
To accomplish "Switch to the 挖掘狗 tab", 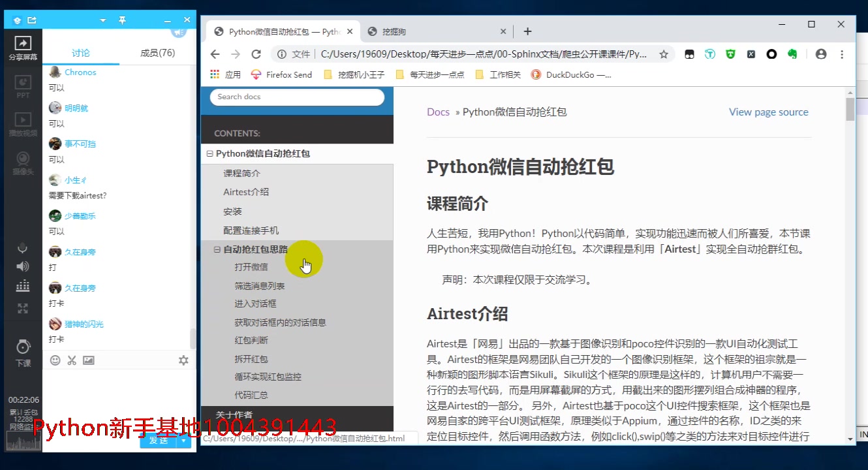I will tap(437, 31).
